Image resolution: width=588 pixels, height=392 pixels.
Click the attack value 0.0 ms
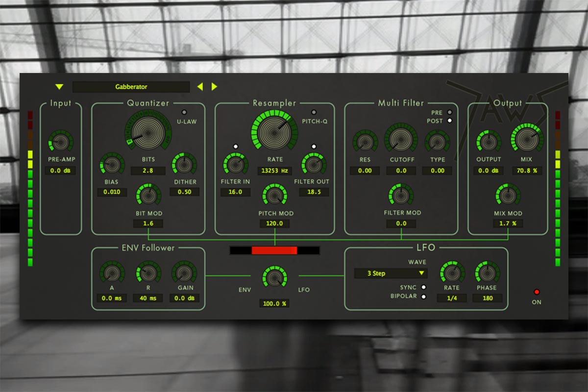[x=112, y=298]
